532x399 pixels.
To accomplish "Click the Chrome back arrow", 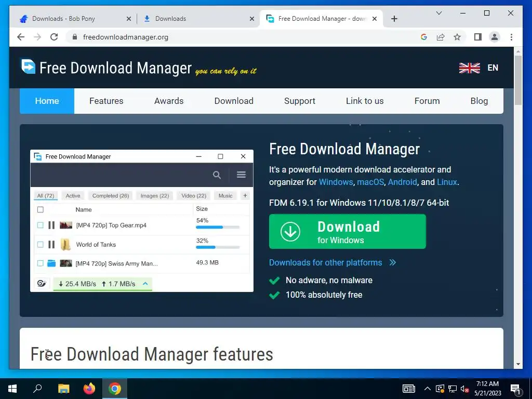I will pyautogui.click(x=21, y=37).
